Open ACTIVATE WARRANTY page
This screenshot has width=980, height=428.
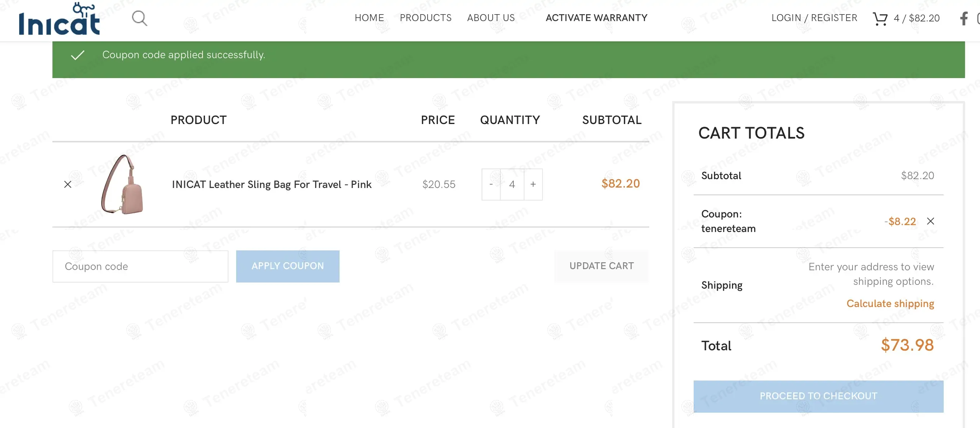tap(596, 18)
